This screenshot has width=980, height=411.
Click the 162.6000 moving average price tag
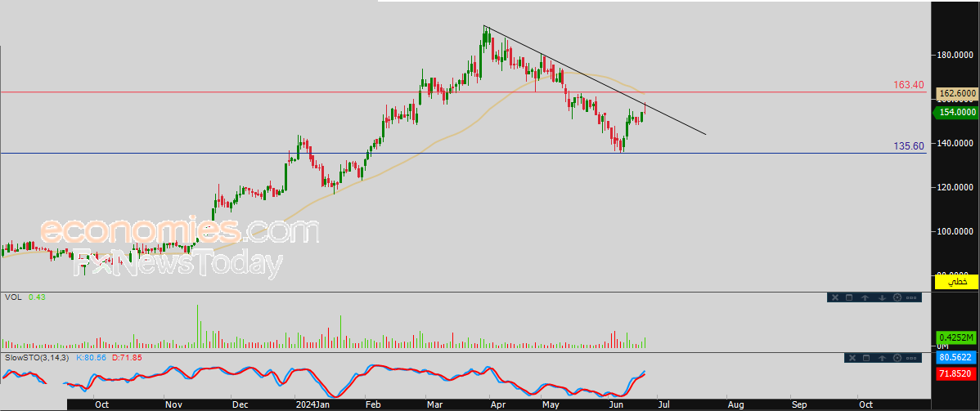pyautogui.click(x=956, y=94)
